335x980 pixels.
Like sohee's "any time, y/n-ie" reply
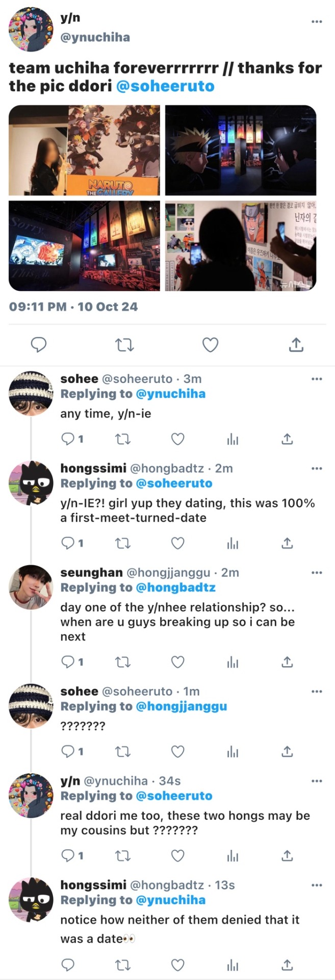pos(177,439)
